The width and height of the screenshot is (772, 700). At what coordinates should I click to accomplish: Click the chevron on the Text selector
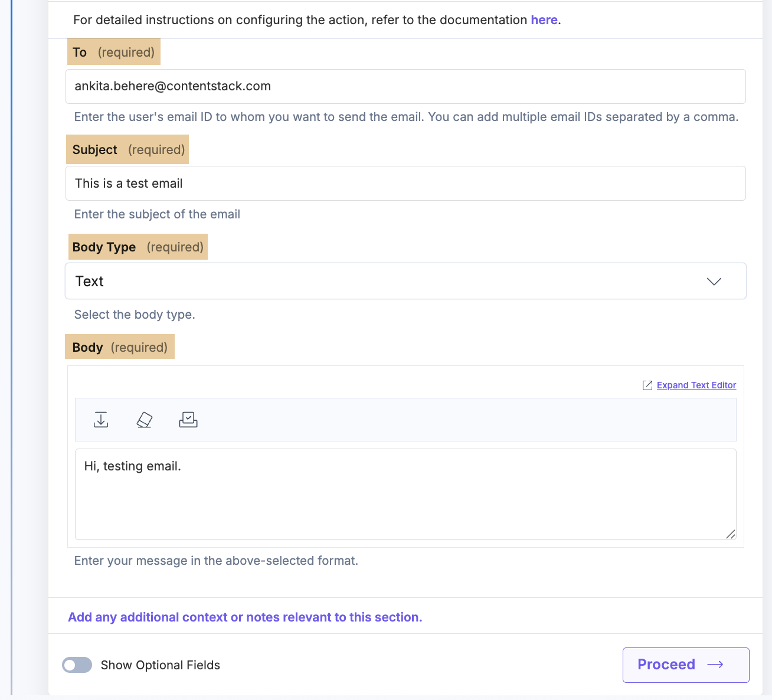714,282
